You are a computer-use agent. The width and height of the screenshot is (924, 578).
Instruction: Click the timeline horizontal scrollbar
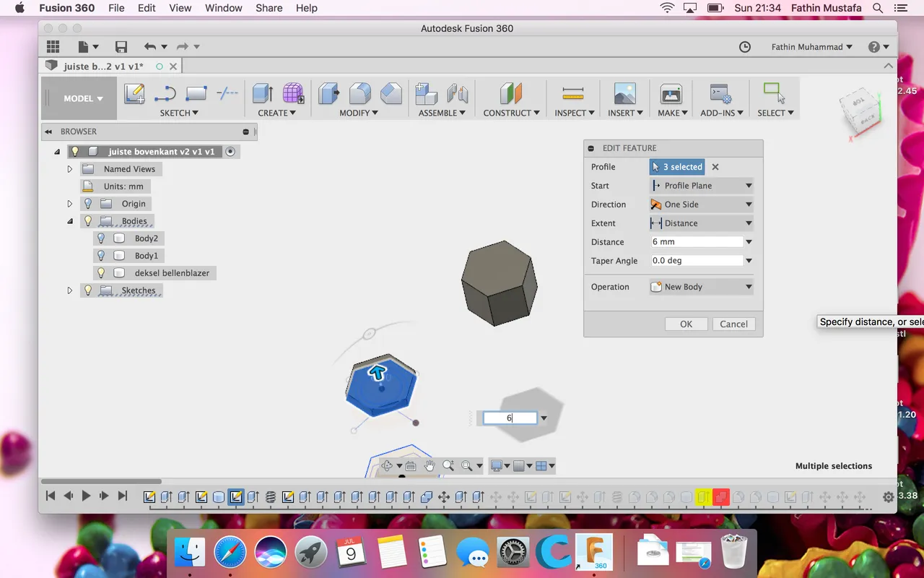tap(101, 481)
